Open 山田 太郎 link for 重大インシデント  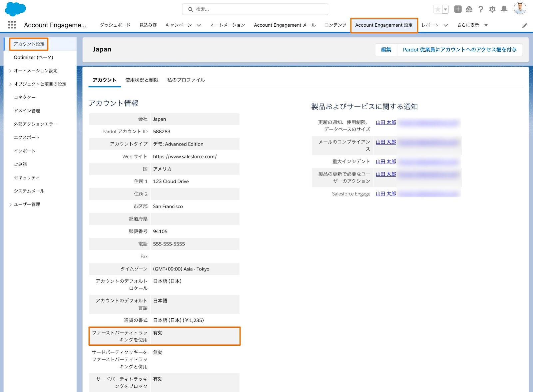point(386,162)
